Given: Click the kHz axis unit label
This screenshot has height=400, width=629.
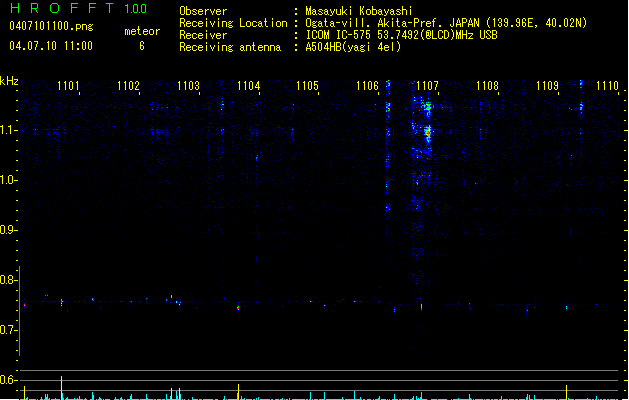Looking at the screenshot, I should 9,81.
